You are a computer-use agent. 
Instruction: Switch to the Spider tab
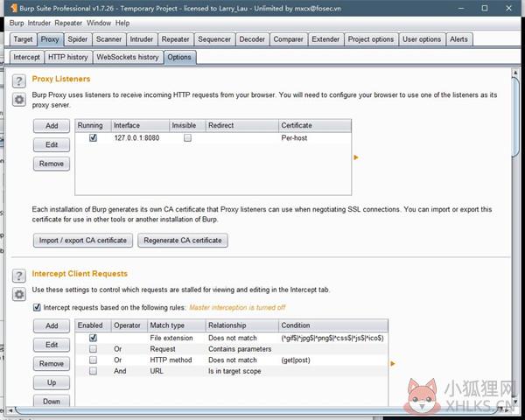(x=78, y=39)
